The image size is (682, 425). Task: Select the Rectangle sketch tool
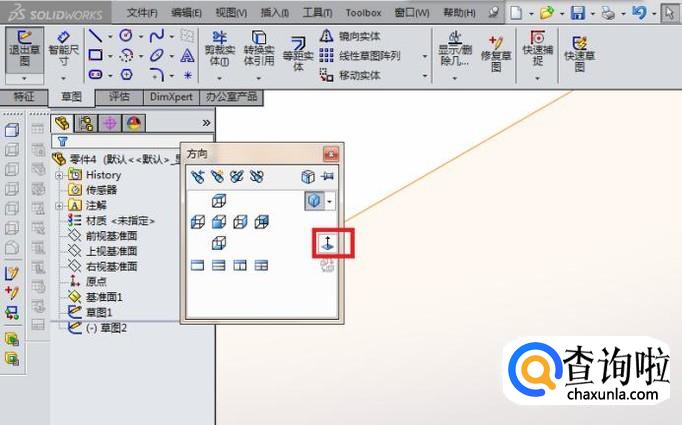(x=96, y=55)
